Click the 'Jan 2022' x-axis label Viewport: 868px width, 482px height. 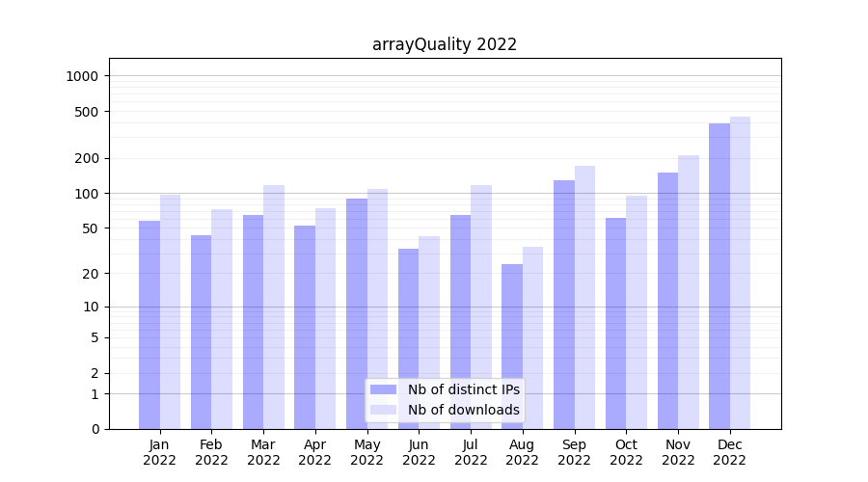coord(159,452)
